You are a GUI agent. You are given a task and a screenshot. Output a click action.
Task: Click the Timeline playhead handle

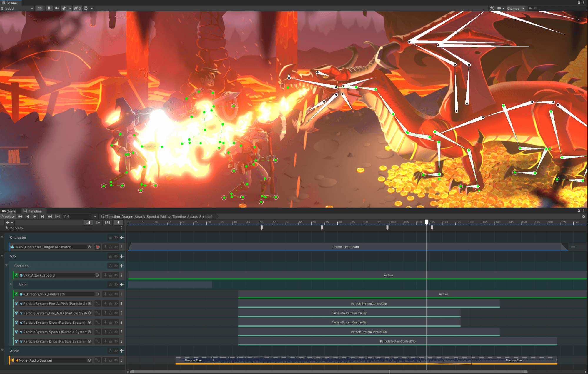pyautogui.click(x=427, y=222)
